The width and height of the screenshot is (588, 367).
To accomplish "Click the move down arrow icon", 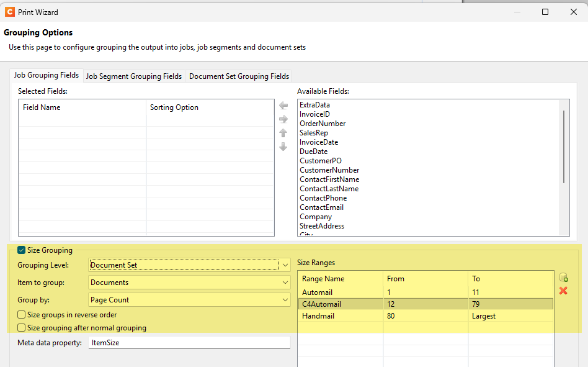I will [x=283, y=147].
